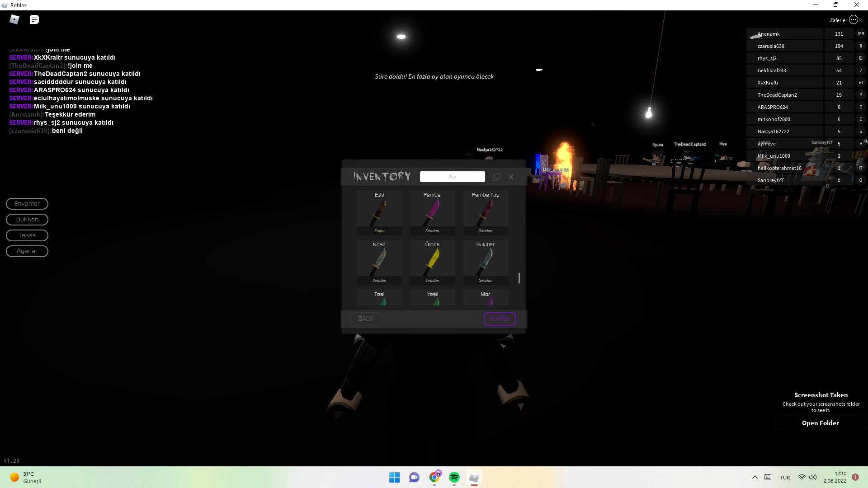This screenshot has width=868, height=488.
Task: Expand the system tray hidden icons chevron
Action: (x=755, y=478)
